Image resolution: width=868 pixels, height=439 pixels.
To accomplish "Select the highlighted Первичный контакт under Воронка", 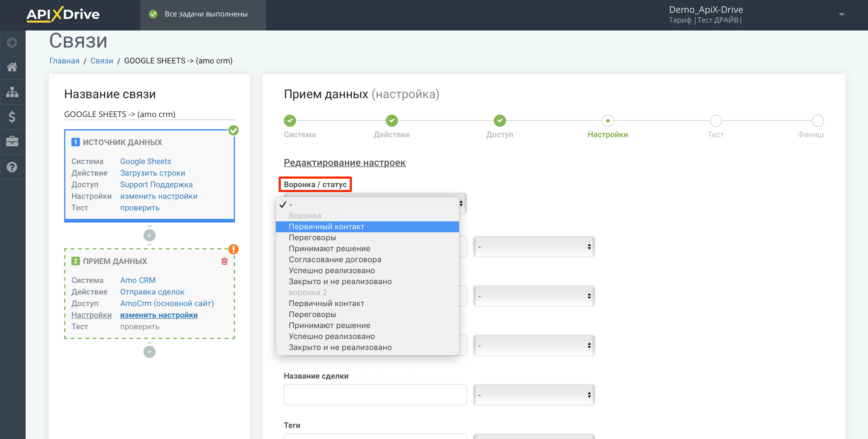I will pyautogui.click(x=367, y=227).
